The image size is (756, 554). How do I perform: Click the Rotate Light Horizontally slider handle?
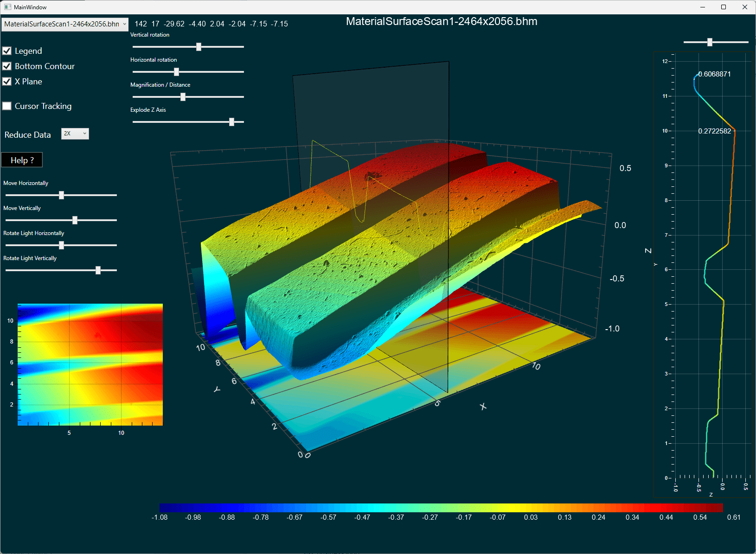click(x=61, y=245)
